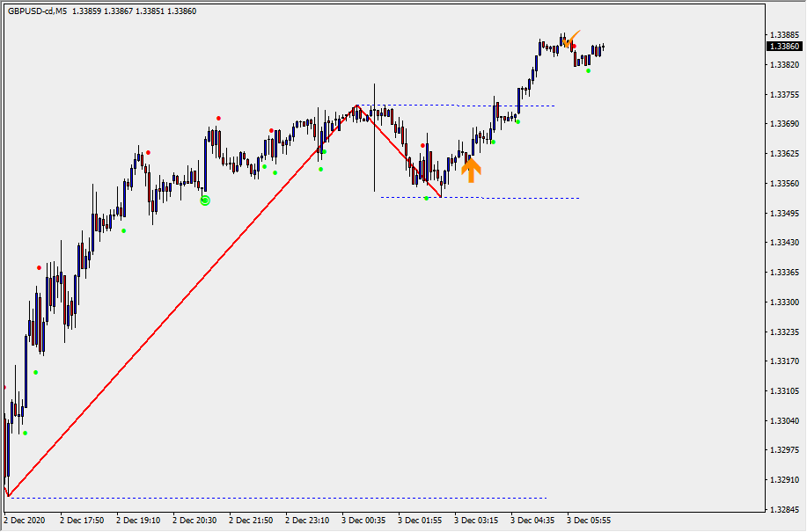Click the 1.33755 price axis label

[783, 95]
